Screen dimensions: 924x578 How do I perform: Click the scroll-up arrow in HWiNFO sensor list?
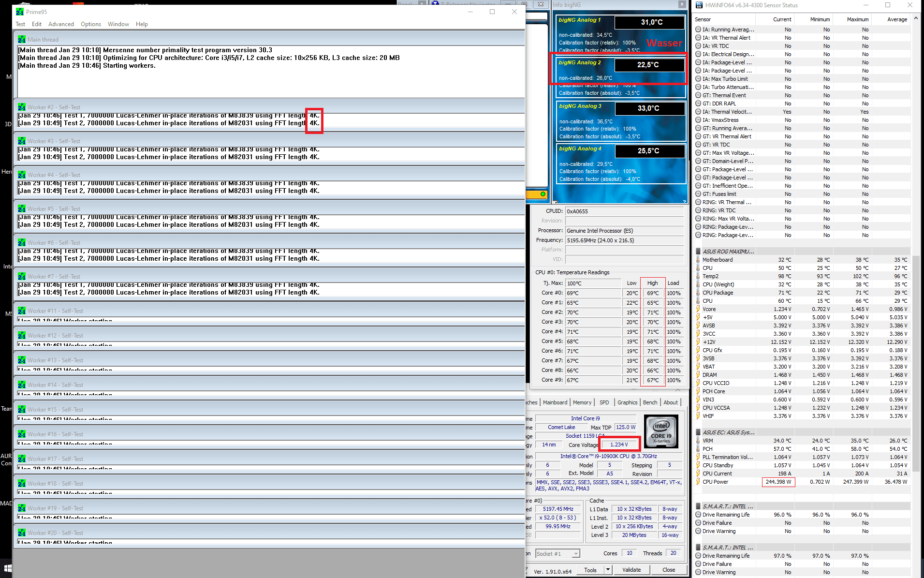click(915, 19)
